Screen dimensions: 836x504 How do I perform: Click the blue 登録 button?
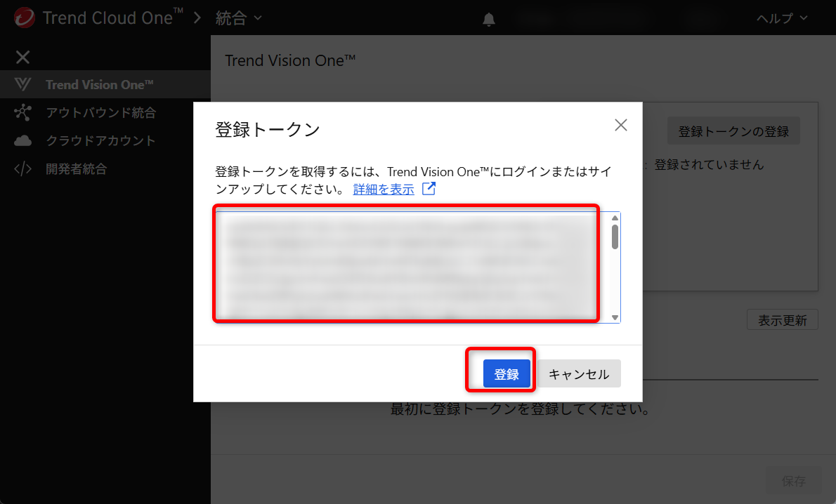pyautogui.click(x=507, y=374)
